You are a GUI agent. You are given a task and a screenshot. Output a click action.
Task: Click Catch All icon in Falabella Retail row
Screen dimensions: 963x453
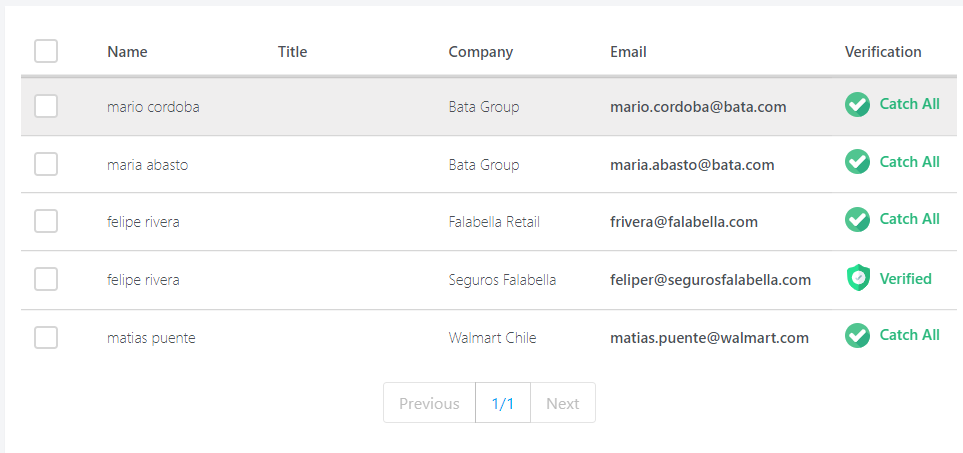coord(857,219)
